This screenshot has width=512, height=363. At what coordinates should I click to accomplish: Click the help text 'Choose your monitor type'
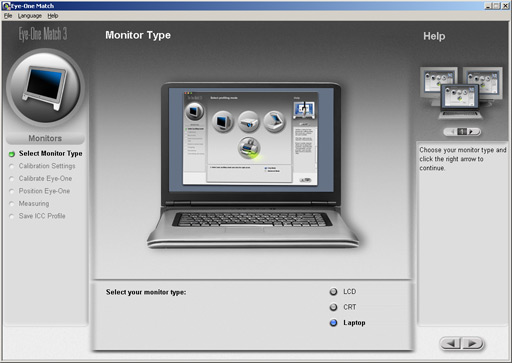[x=463, y=159]
